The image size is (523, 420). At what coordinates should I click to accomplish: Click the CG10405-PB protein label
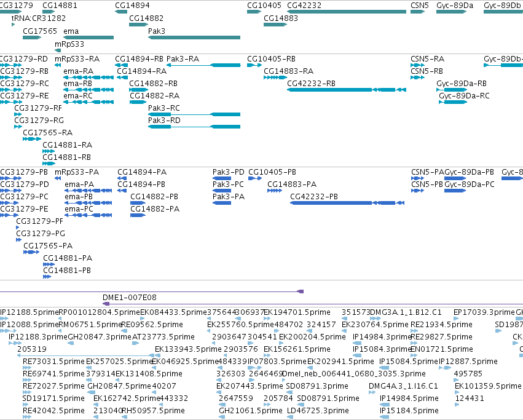pyautogui.click(x=272, y=172)
